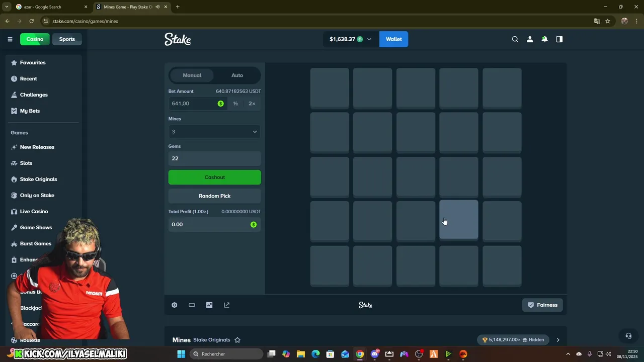Screen dimensions: 644x362
Task: Open New Releases in sidebar
Action: 37,147
